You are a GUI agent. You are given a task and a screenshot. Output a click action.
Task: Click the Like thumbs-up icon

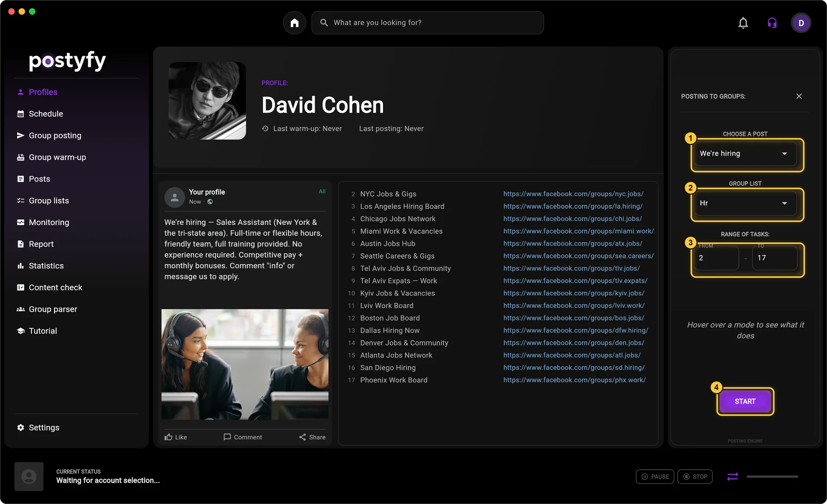click(168, 437)
